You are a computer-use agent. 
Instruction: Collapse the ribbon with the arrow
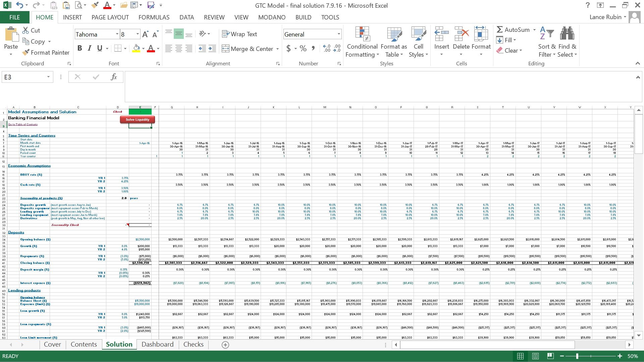637,64
